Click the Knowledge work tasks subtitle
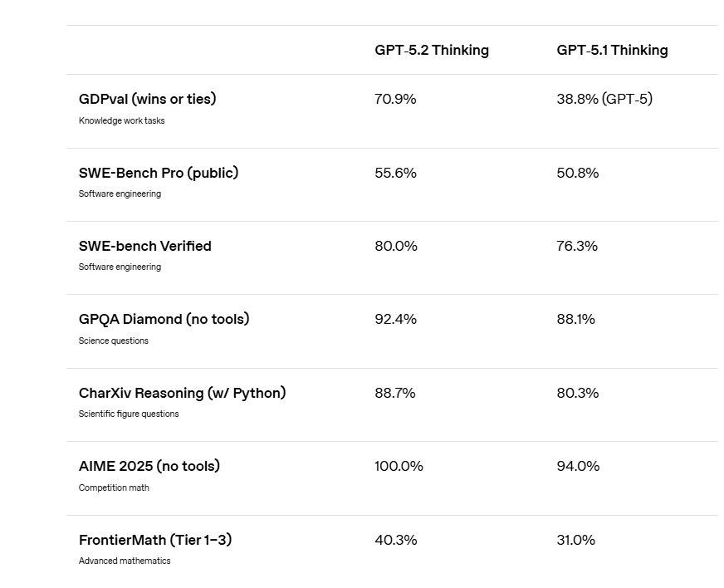Screen dimensions: 724x588 [121, 120]
